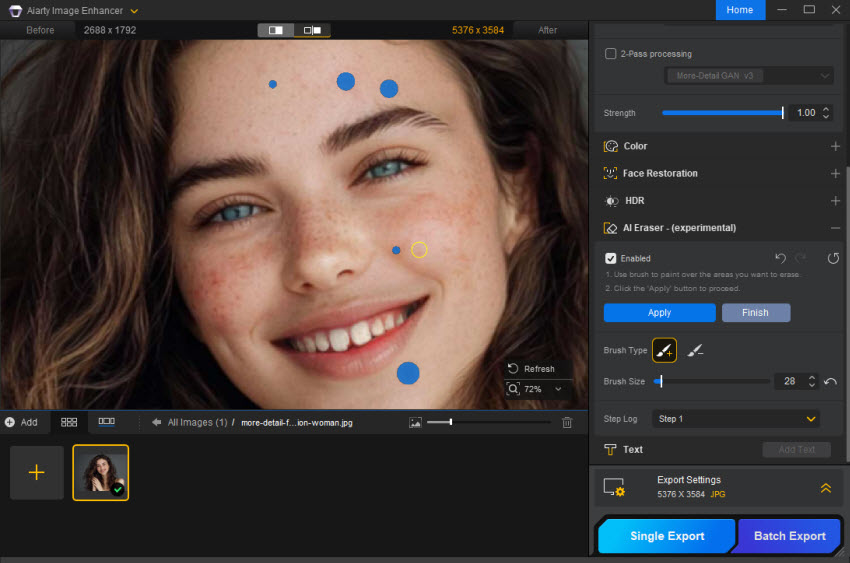850x563 pixels.
Task: Click the Color palette icon
Action: (x=611, y=146)
